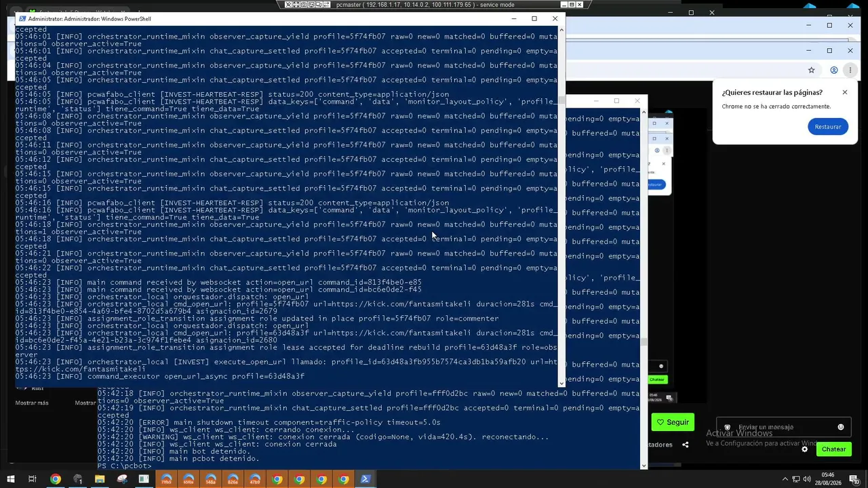Click the second PowerShell window's scrollbar thumb

coord(644,342)
